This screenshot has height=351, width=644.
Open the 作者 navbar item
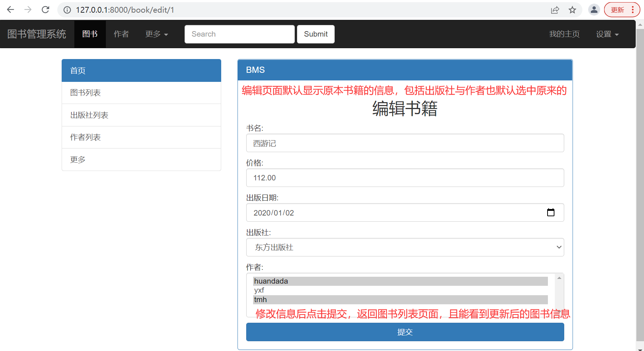(121, 34)
